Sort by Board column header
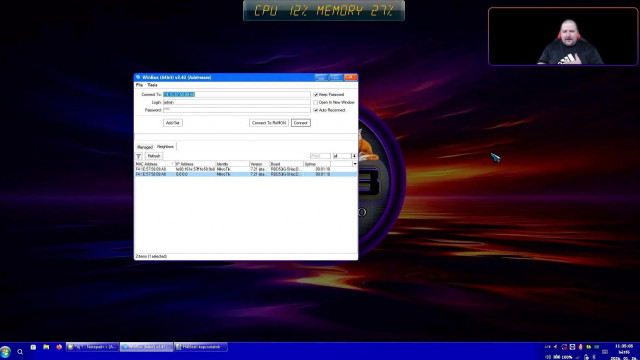The height and width of the screenshot is (360, 640). pyautogui.click(x=287, y=164)
